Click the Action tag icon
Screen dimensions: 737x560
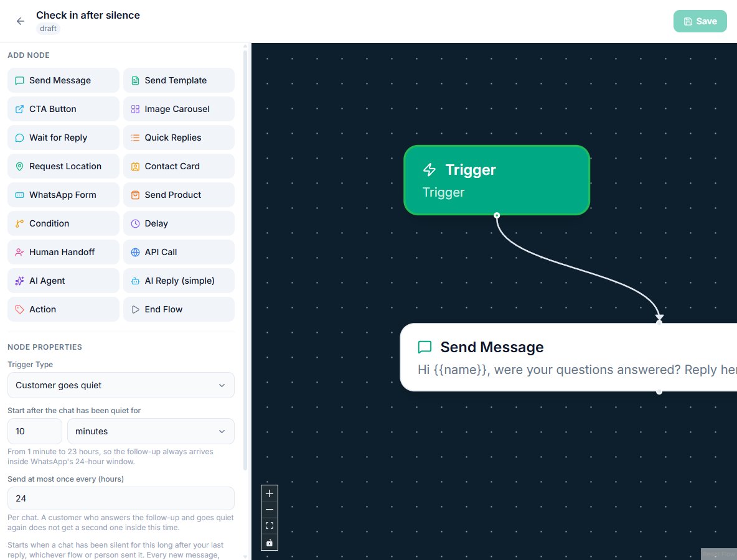[19, 310]
